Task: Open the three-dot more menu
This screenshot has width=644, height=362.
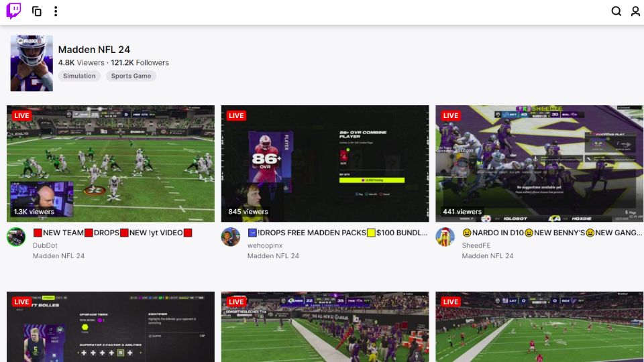Action: 56,11
